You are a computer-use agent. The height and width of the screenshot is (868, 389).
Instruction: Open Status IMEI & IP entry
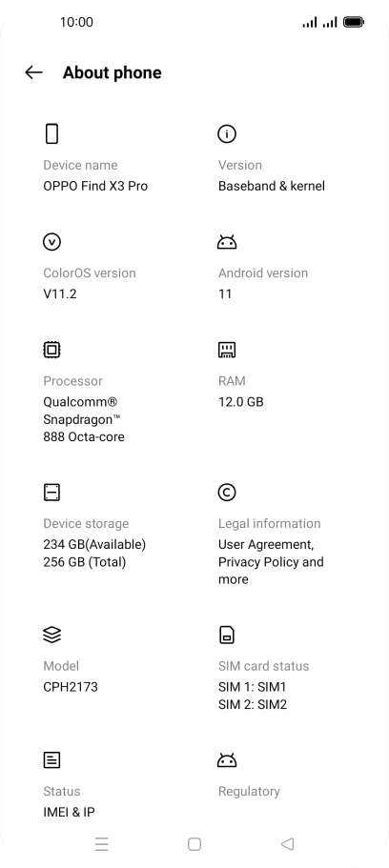pos(70,812)
